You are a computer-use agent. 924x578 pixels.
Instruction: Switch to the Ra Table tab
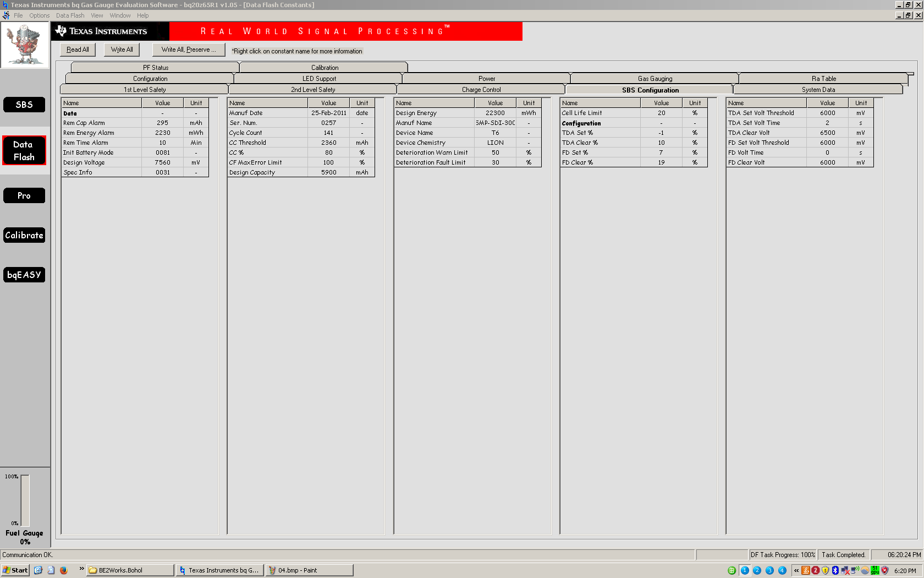click(824, 79)
